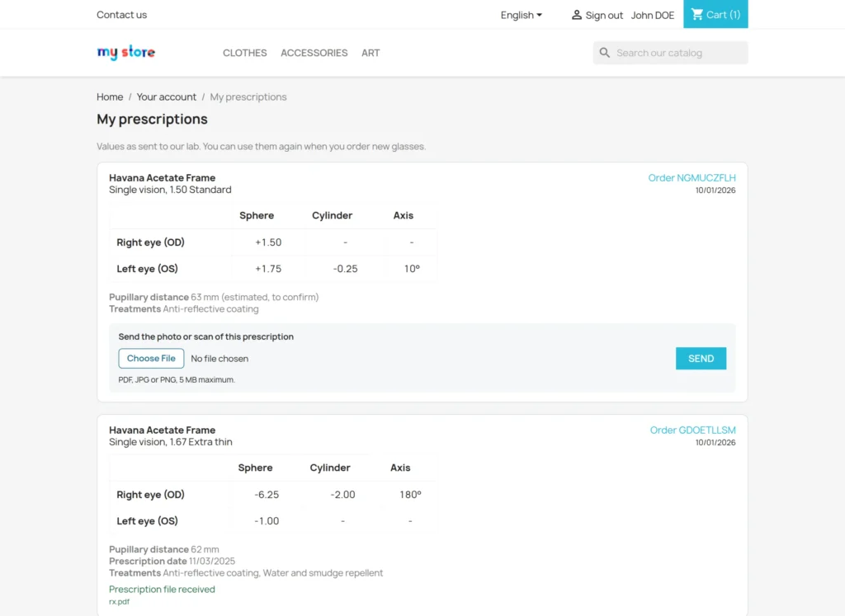Click 'Pupillary distance 62 mm' line
845x616 pixels.
click(x=164, y=549)
